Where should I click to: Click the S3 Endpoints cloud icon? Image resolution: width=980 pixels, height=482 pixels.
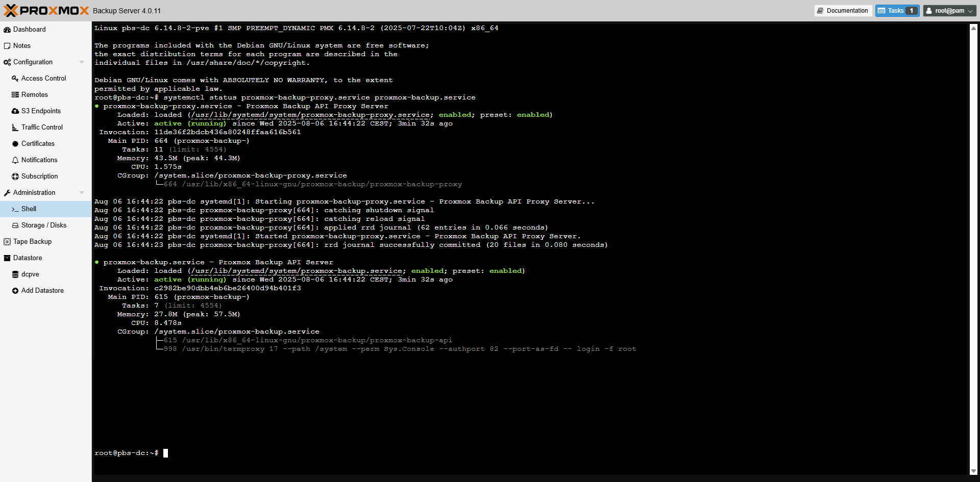[15, 111]
